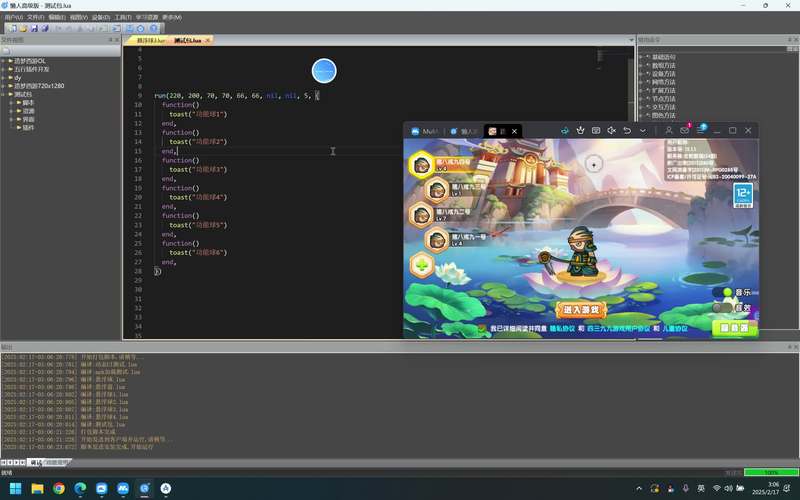Launch Google Chrome from the taskbar
This screenshot has width=800, height=500.
coord(59,488)
